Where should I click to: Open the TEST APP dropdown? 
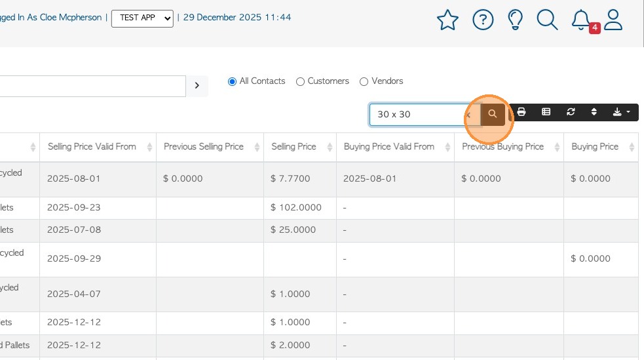[x=142, y=18]
